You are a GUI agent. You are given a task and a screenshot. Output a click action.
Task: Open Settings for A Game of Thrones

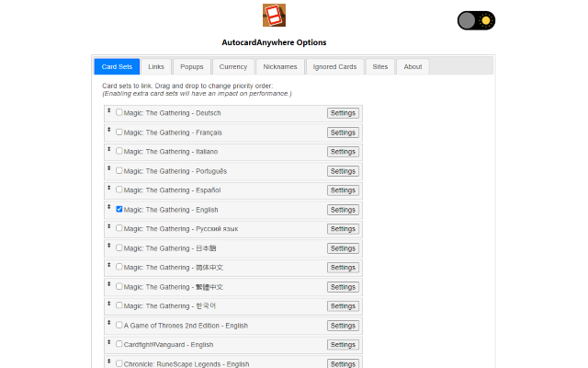(x=343, y=326)
